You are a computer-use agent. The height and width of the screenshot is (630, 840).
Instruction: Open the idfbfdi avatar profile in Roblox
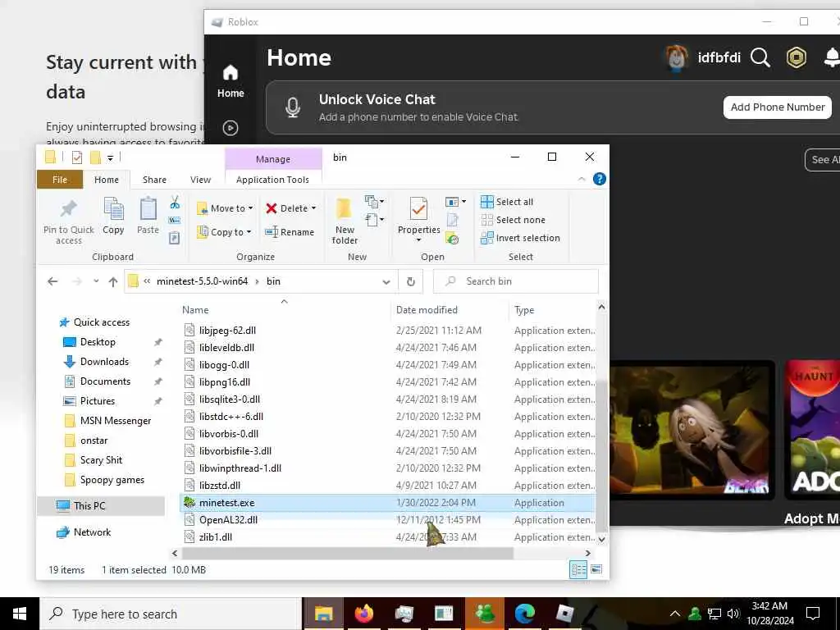coord(677,57)
